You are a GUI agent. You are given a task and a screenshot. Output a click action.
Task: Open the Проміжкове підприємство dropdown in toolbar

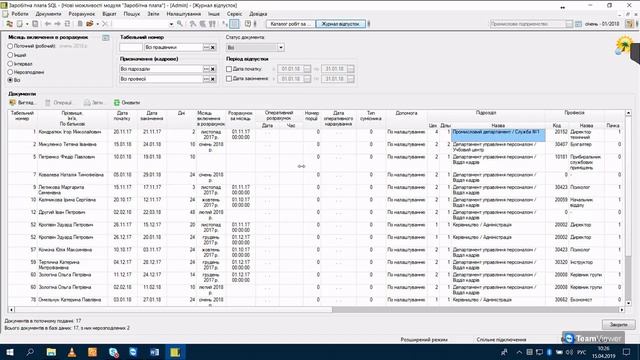[x=569, y=24]
